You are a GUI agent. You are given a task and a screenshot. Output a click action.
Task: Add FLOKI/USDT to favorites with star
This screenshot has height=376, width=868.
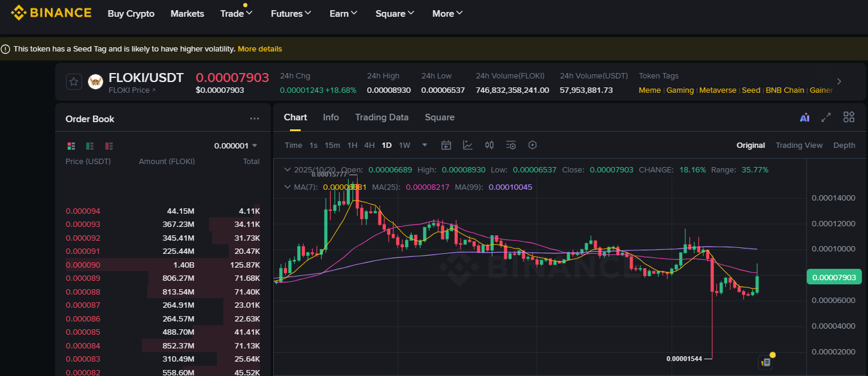[74, 82]
